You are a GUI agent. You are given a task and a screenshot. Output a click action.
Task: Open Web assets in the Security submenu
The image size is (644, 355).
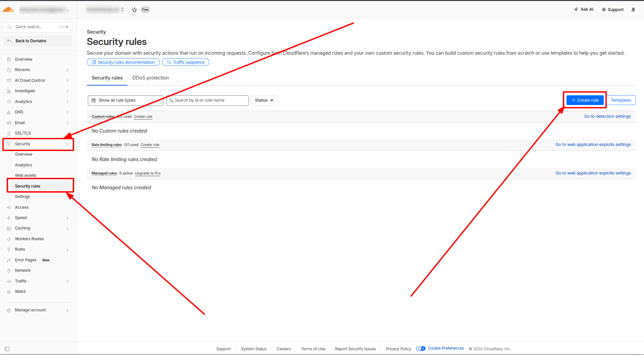coord(25,175)
